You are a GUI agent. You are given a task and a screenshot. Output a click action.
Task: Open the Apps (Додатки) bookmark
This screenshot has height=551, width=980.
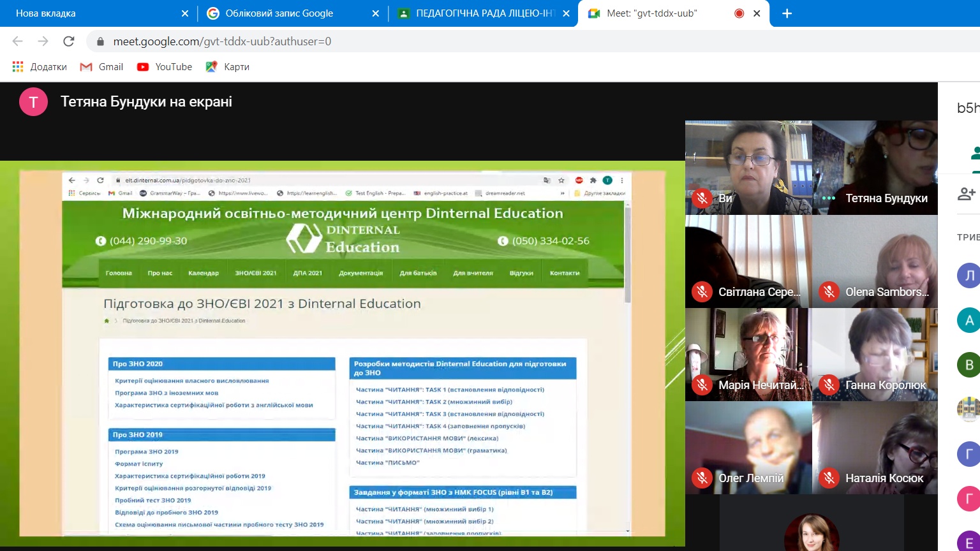click(x=40, y=67)
